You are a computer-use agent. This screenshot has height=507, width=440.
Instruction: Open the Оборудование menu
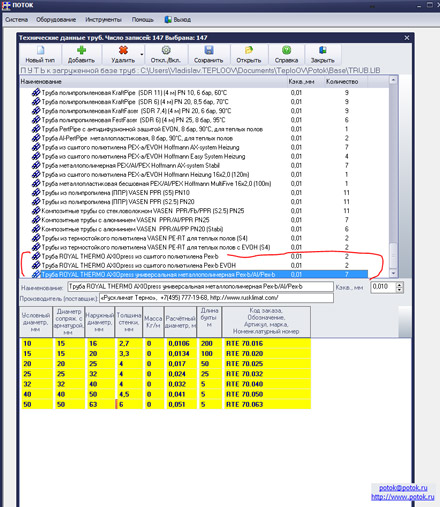tap(56, 20)
